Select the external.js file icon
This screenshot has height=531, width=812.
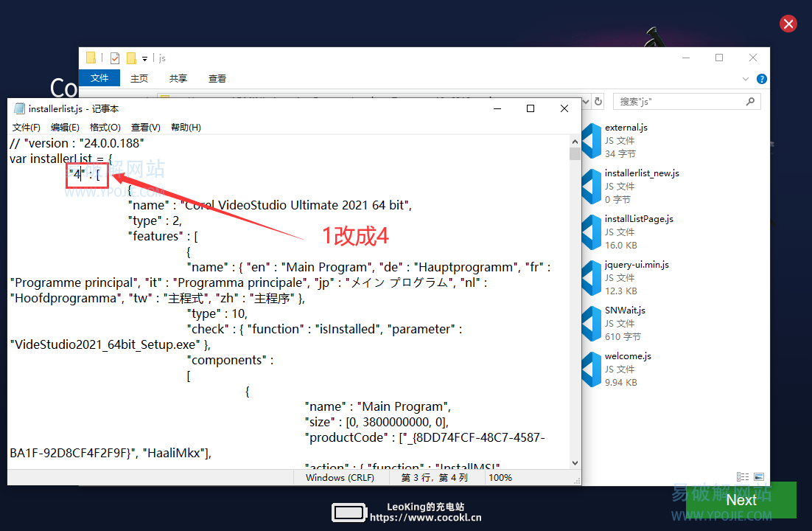tap(592, 141)
